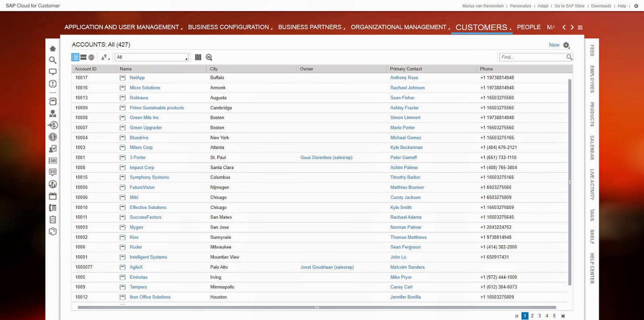Switch to map globe view

[x=91, y=57]
